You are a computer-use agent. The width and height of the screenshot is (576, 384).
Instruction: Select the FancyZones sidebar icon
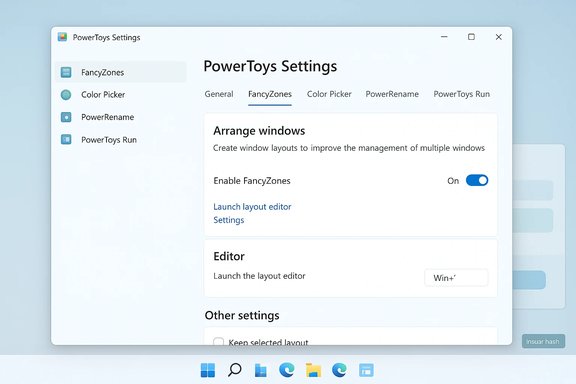(x=66, y=72)
